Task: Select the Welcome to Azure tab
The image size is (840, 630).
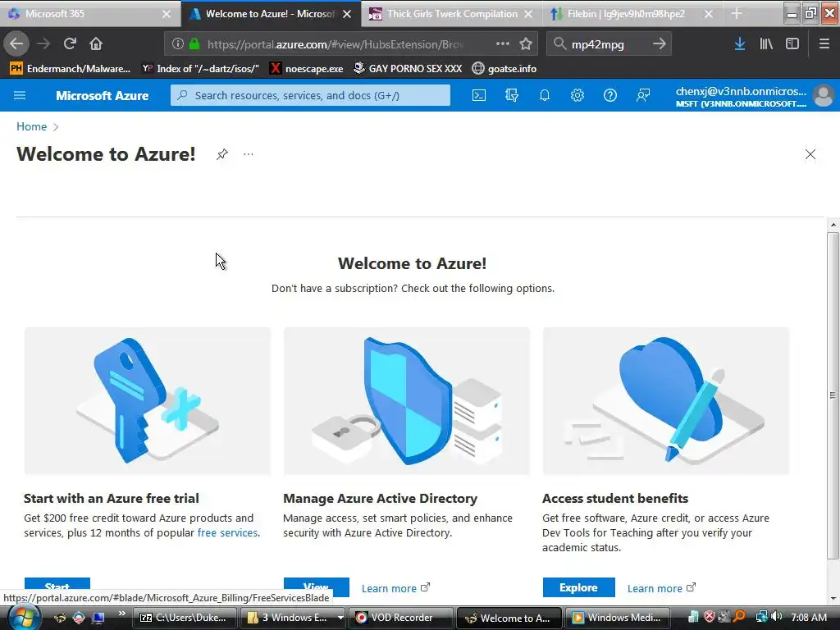Action: coord(272,14)
